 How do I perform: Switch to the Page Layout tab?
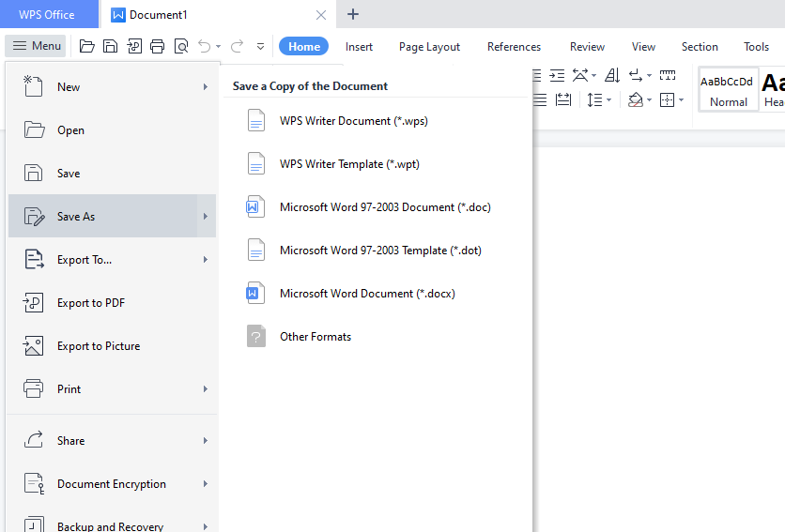click(x=429, y=47)
